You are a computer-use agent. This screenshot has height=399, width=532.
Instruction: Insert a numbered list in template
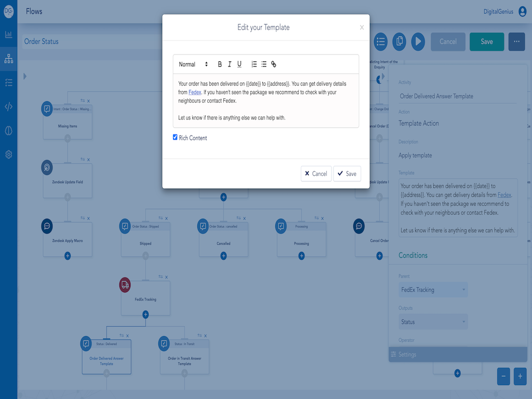point(254,64)
